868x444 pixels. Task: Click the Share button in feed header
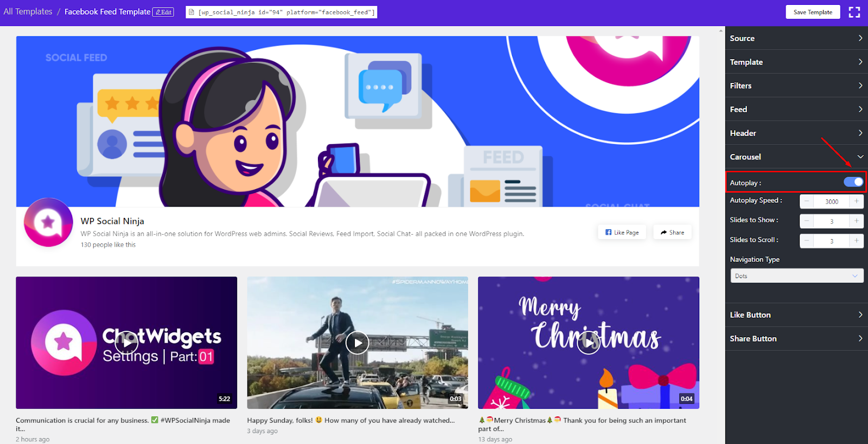(x=672, y=232)
